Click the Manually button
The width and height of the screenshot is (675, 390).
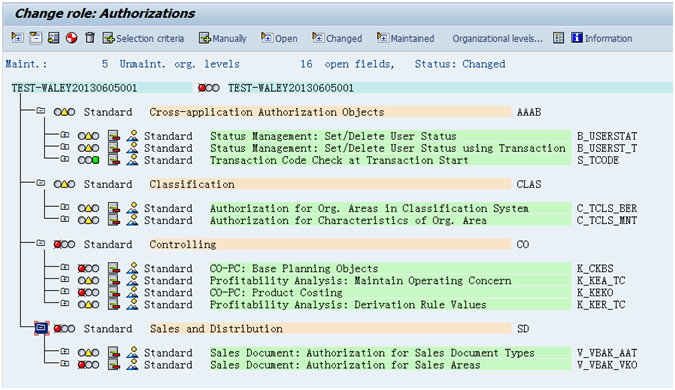(223, 38)
